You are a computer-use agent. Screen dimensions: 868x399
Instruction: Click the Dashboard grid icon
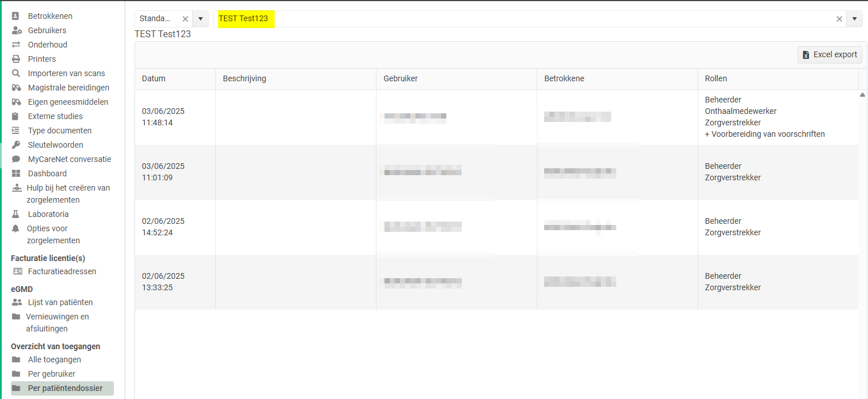[x=16, y=173]
